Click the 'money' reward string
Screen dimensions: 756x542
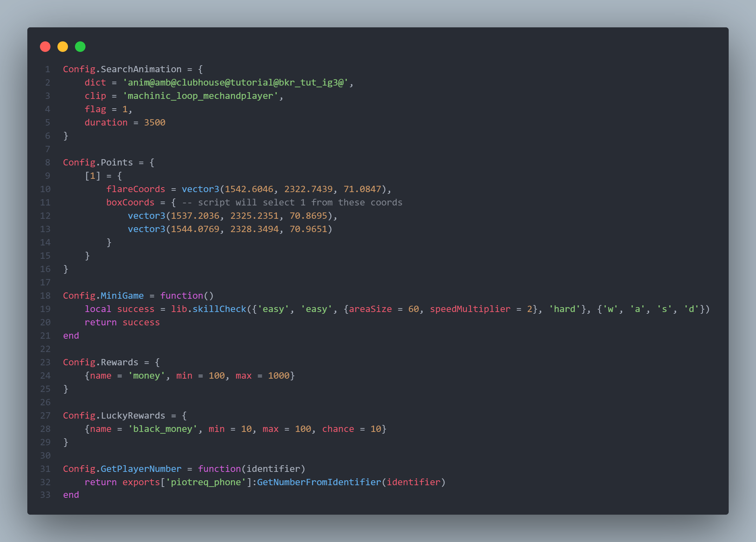(146, 376)
